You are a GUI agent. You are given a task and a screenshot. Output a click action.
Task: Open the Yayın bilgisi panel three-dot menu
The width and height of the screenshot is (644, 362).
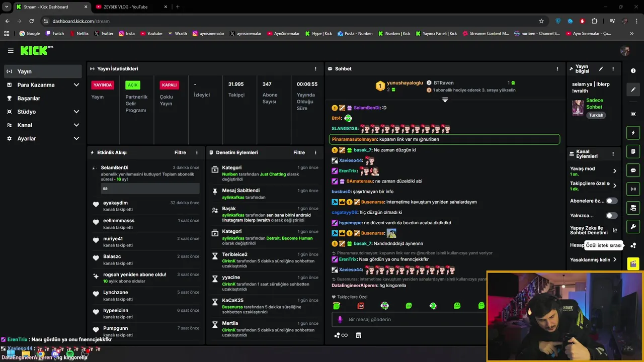coord(613,69)
